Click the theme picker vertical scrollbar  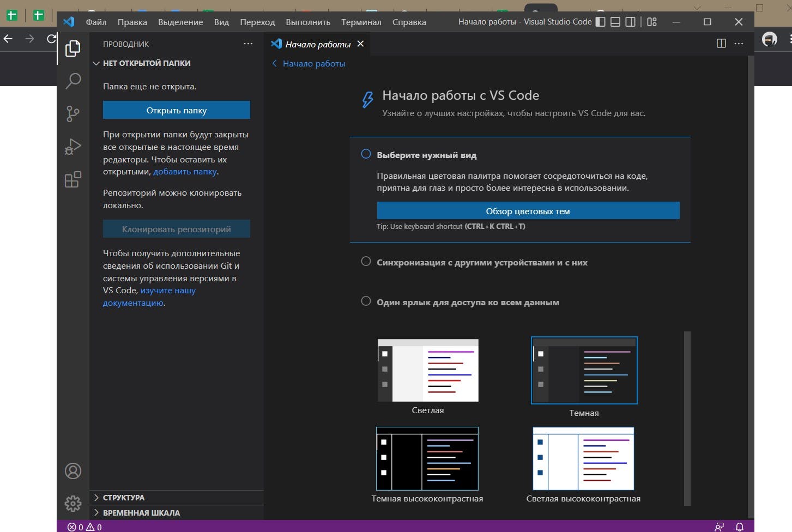(x=687, y=419)
